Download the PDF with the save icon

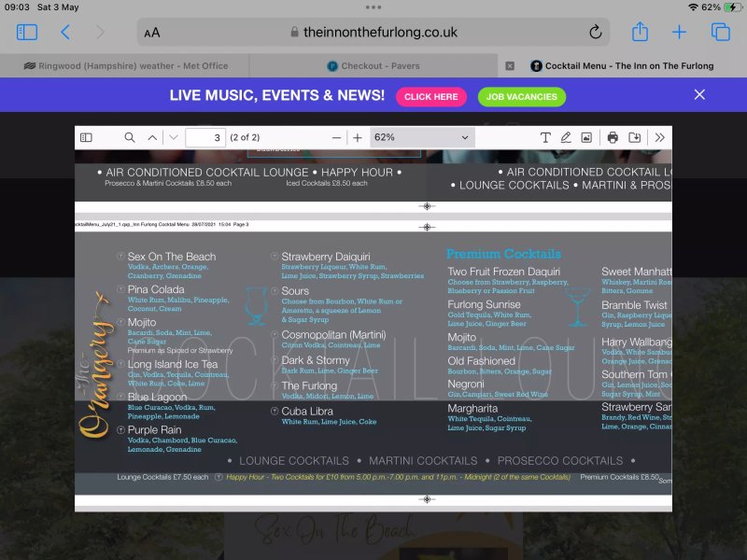[635, 137]
